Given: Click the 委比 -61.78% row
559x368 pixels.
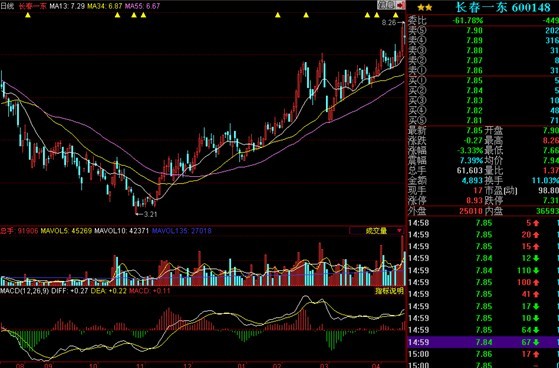Looking at the screenshot, I should tap(483, 20).
